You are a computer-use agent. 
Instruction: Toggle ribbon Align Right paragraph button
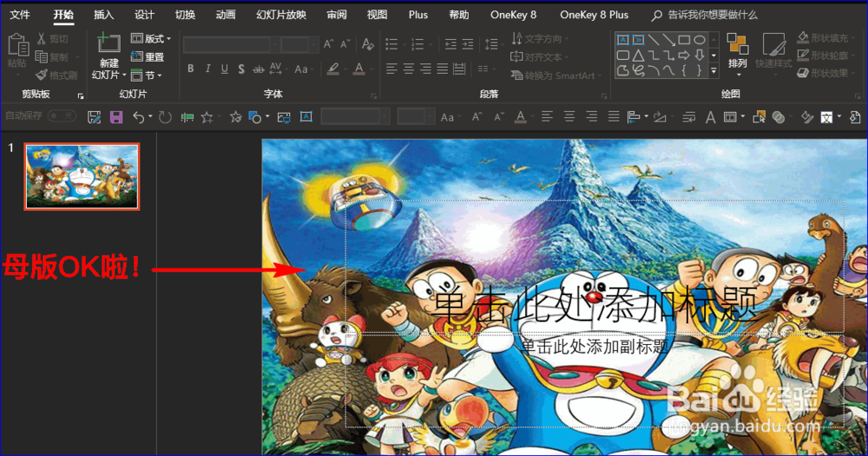[x=425, y=69]
